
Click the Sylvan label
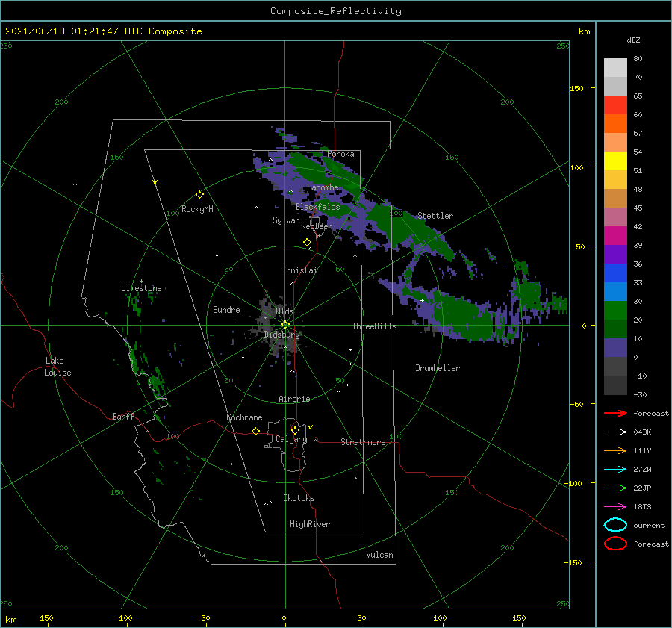[x=286, y=220]
